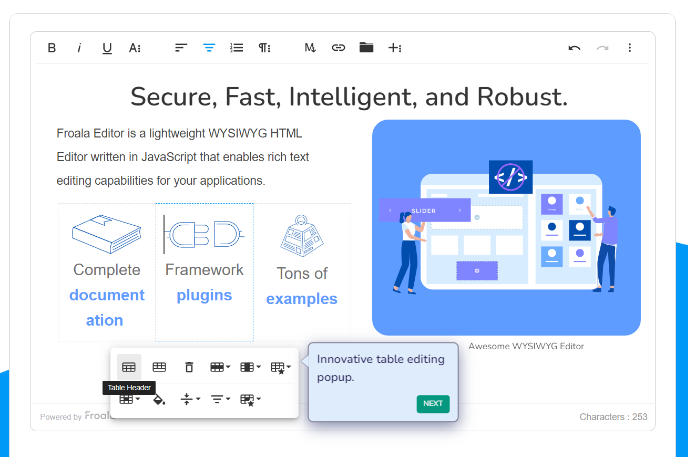
Task: Open the cell options dropdown
Action: coord(129,399)
